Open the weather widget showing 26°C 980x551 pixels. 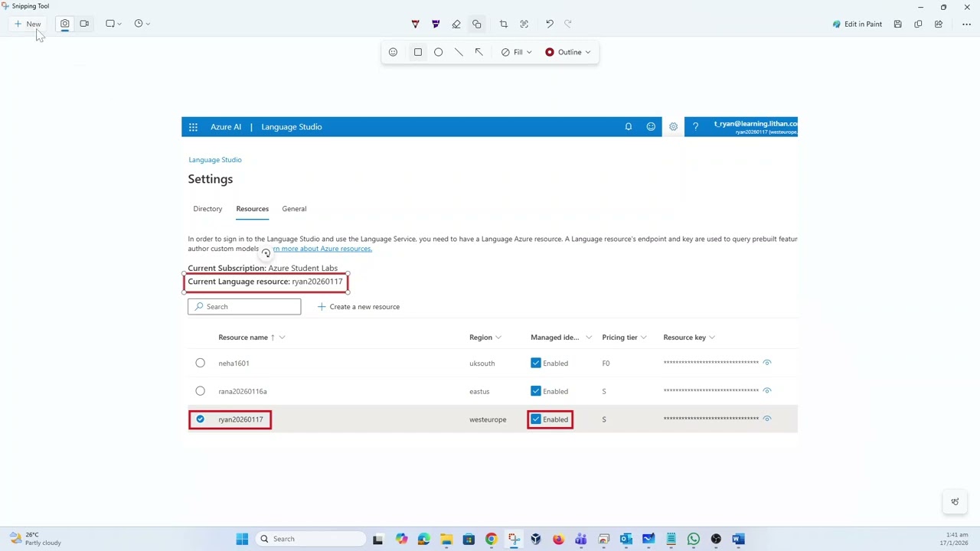pyautogui.click(x=35, y=539)
